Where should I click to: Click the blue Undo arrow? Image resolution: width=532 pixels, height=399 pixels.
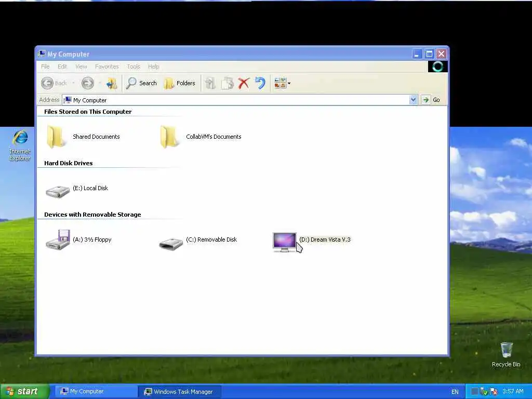[260, 83]
